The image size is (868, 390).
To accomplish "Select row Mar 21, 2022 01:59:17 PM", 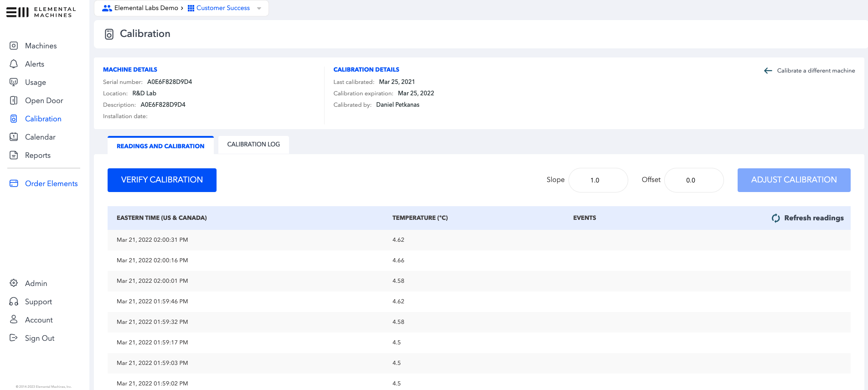I will pyautogui.click(x=479, y=343).
